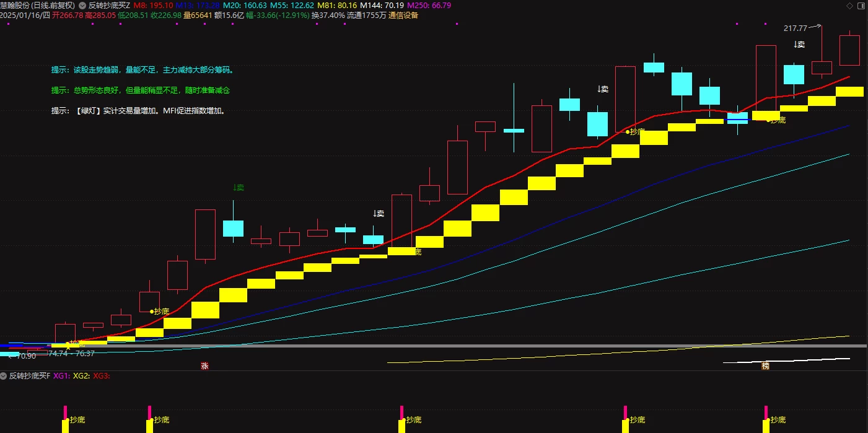Click the high price label 217.77

tap(796, 28)
